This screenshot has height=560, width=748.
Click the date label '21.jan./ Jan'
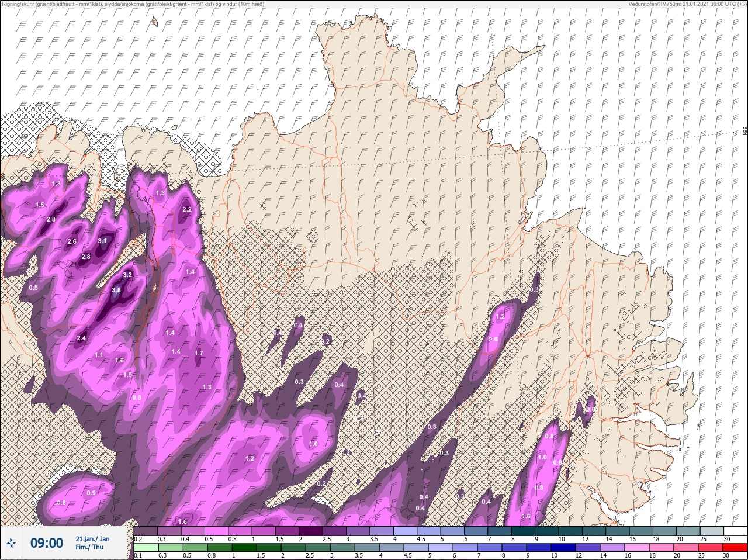(x=92, y=539)
